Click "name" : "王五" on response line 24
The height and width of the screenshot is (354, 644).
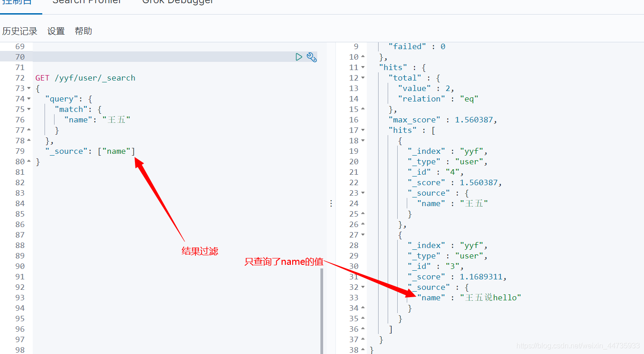pyautogui.click(x=453, y=203)
